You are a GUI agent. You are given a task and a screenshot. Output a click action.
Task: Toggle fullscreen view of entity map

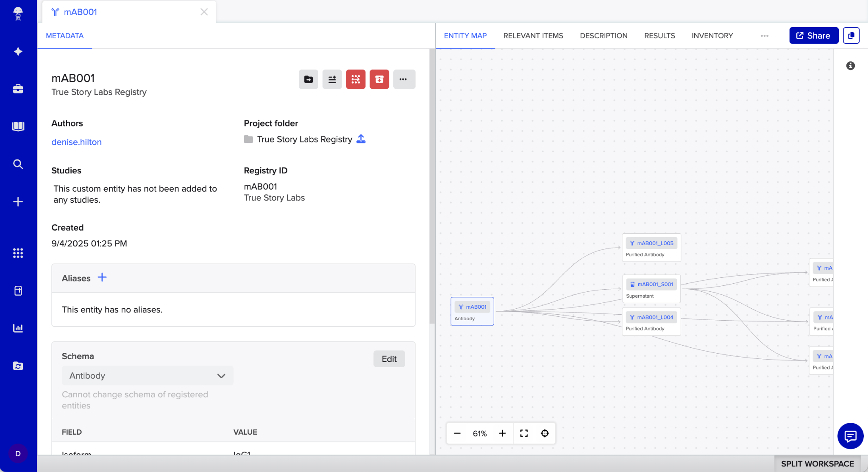(524, 433)
